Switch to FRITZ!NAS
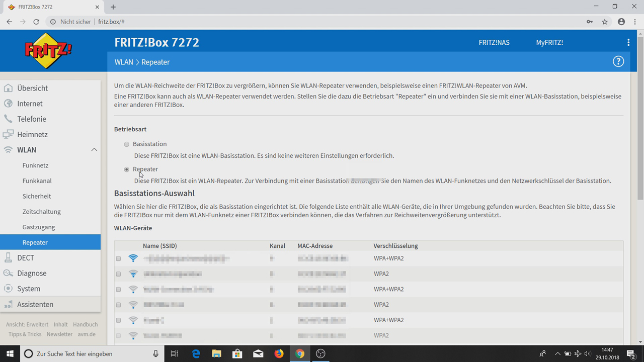Screen dimensions: 644x362 (x=494, y=42)
